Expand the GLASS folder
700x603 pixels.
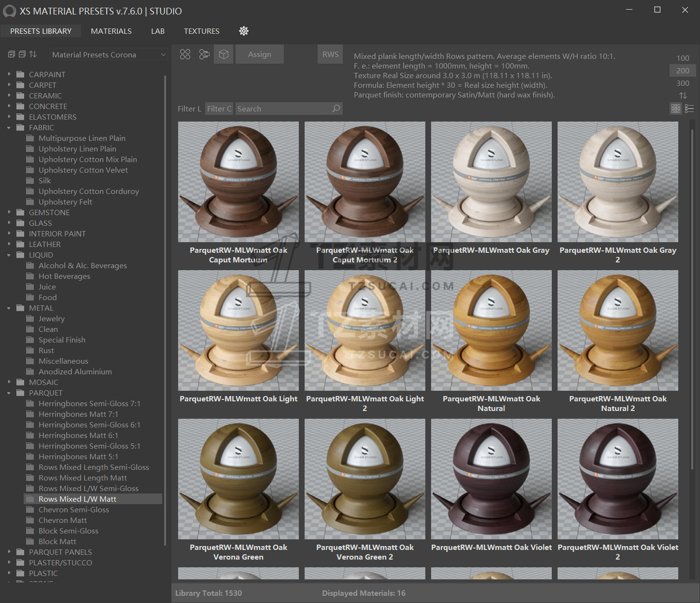tap(9, 223)
